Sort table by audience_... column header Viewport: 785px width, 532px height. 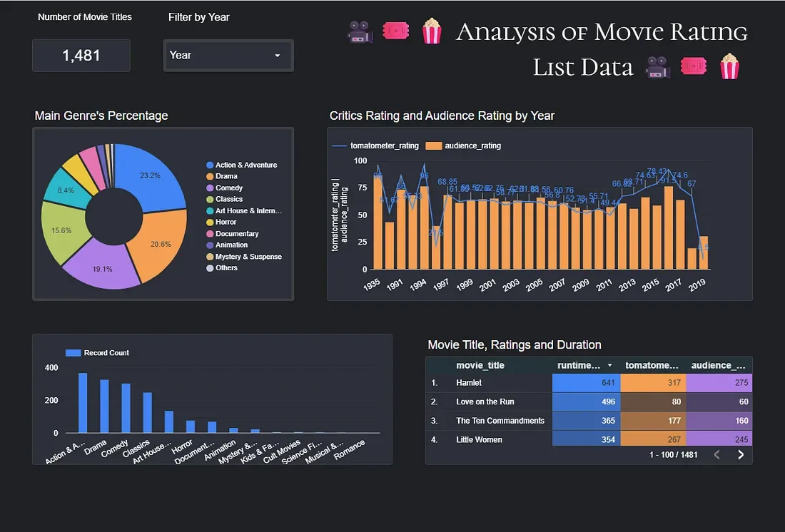coord(718,365)
